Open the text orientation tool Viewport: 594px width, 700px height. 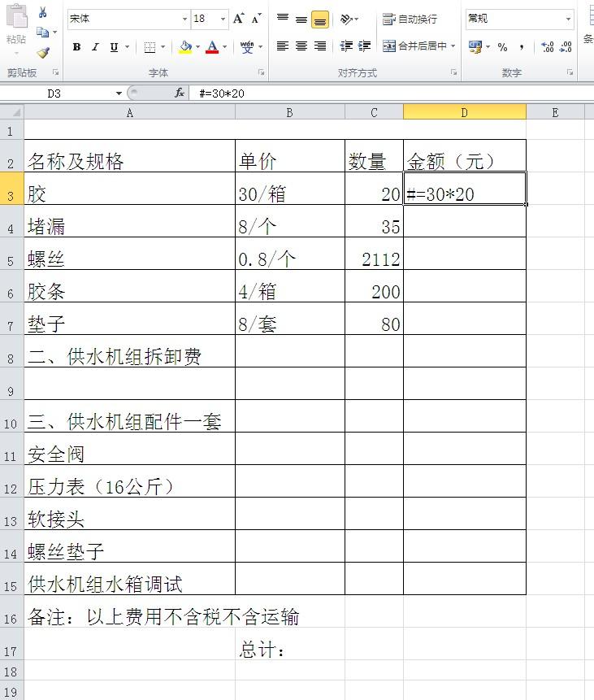(x=347, y=19)
